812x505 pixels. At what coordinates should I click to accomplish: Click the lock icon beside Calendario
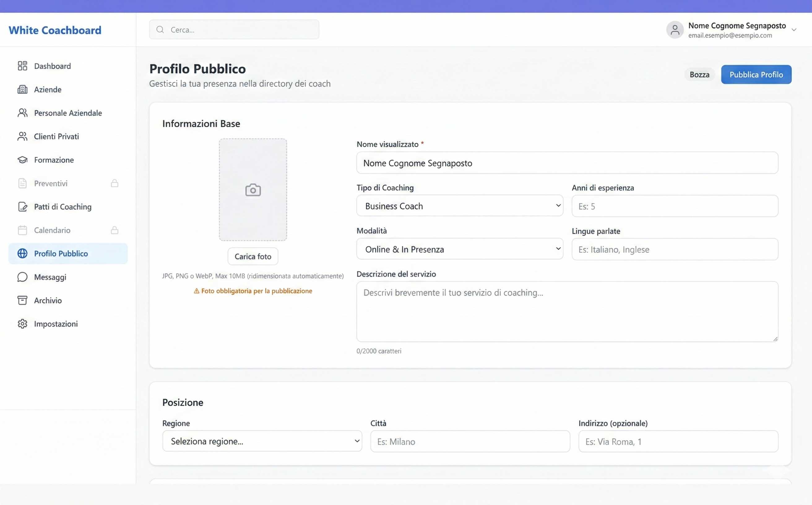(x=114, y=230)
